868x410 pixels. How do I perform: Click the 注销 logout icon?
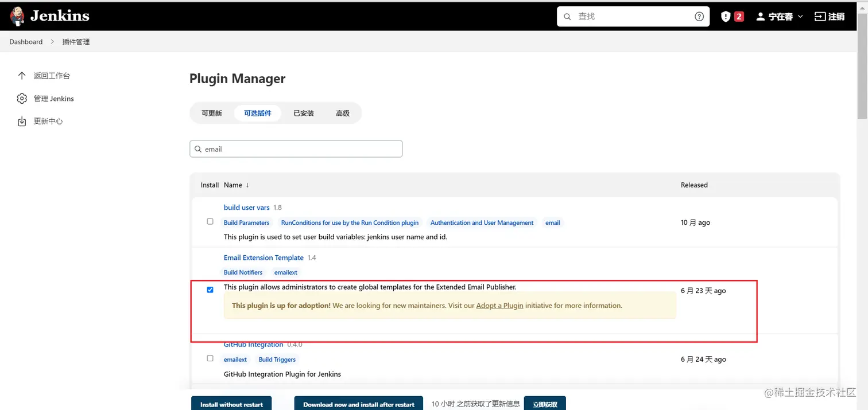coord(820,17)
